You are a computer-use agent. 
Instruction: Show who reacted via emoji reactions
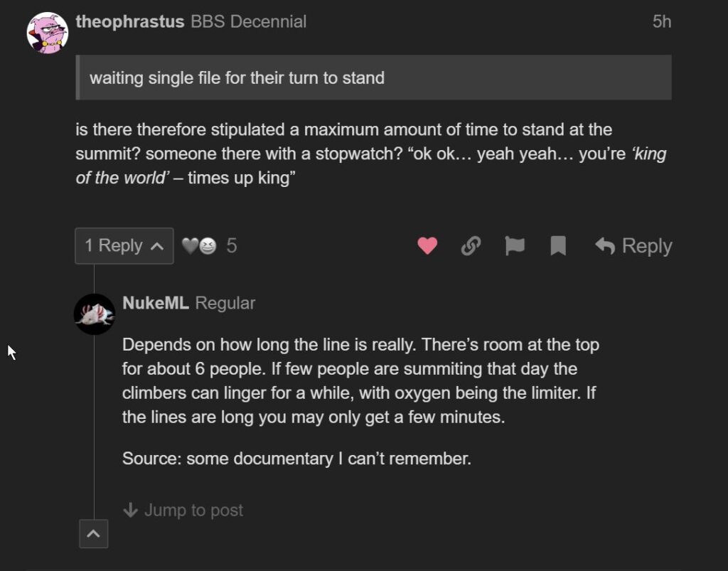click(199, 246)
